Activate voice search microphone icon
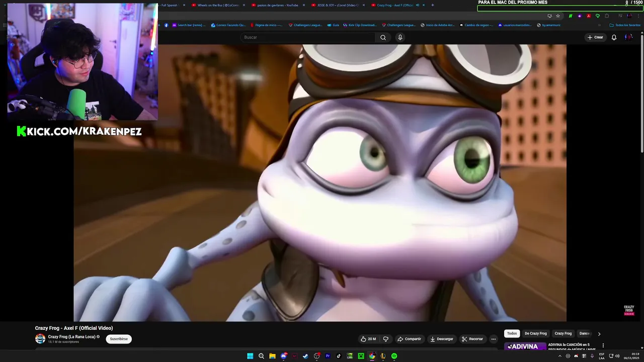This screenshot has height=362, width=644. [x=400, y=37]
